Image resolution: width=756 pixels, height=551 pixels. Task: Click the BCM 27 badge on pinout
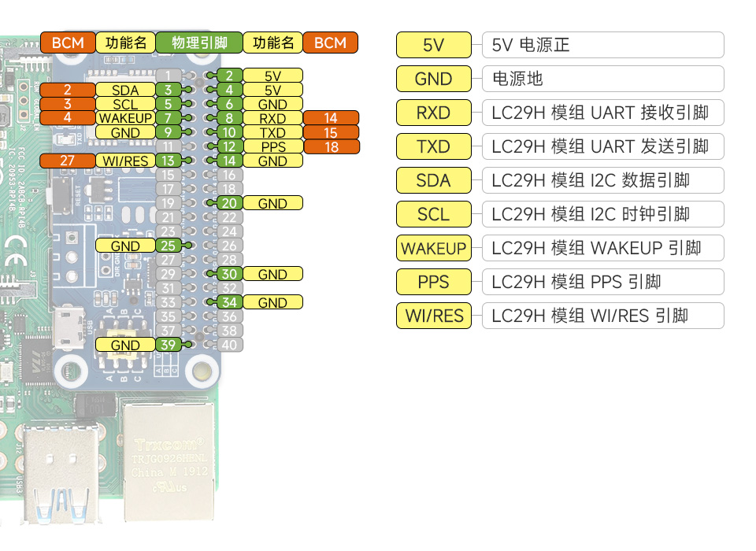(68, 161)
